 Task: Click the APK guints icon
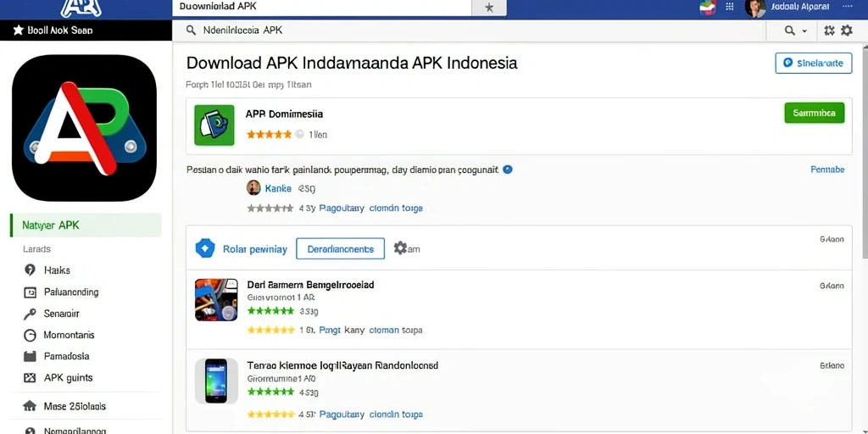pos(30,378)
